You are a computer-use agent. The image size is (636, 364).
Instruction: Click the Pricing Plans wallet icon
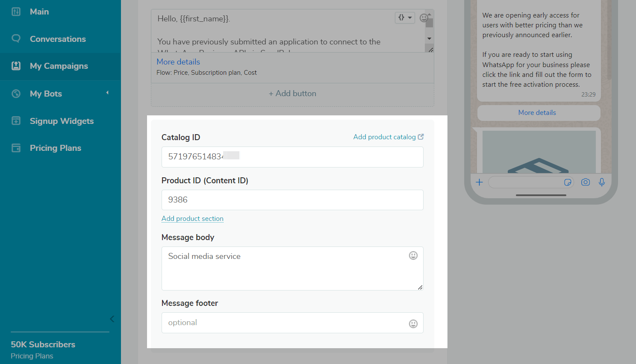coord(16,148)
